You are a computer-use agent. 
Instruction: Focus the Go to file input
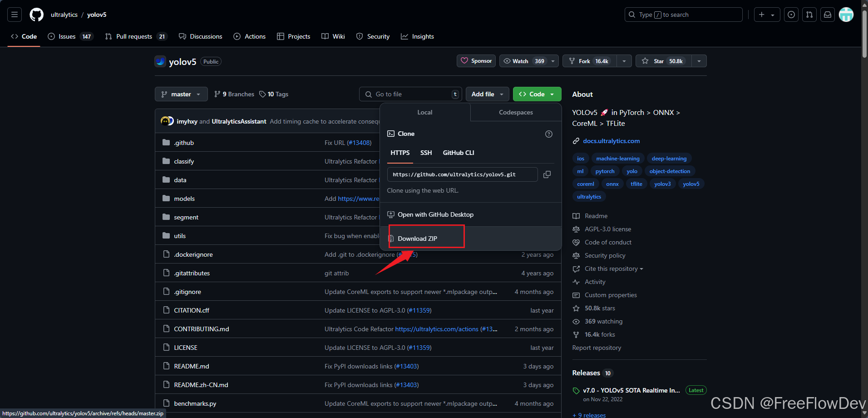pos(410,94)
